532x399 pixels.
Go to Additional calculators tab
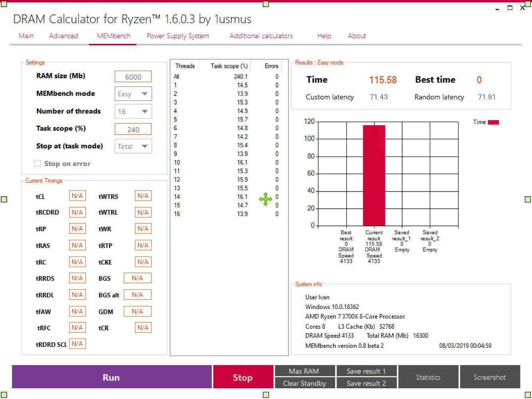(261, 36)
